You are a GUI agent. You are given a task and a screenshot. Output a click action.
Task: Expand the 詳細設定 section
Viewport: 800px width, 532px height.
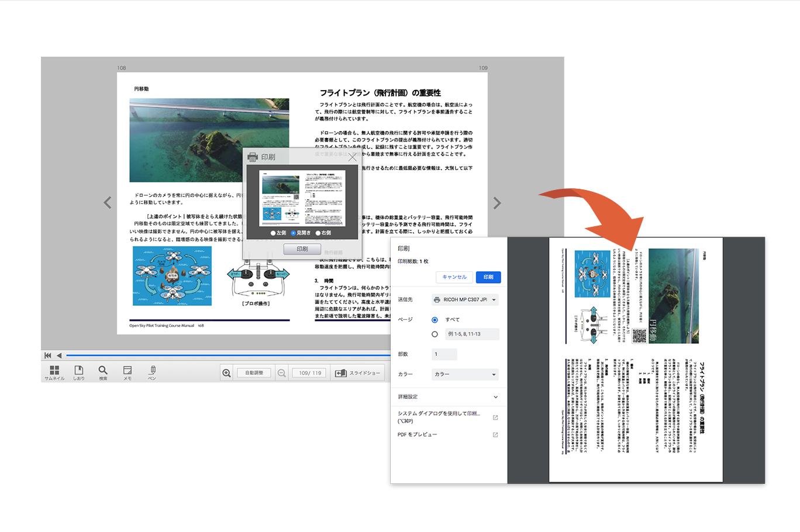(495, 397)
